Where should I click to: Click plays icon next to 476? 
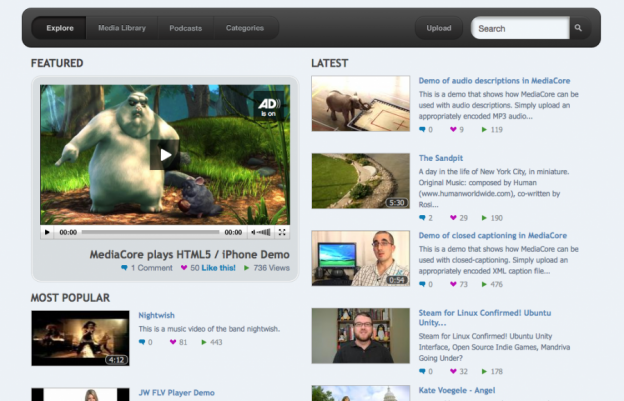tap(484, 284)
